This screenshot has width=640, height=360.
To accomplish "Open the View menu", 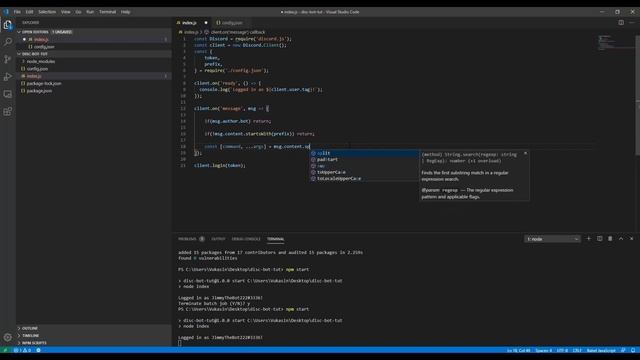I will coord(65,12).
